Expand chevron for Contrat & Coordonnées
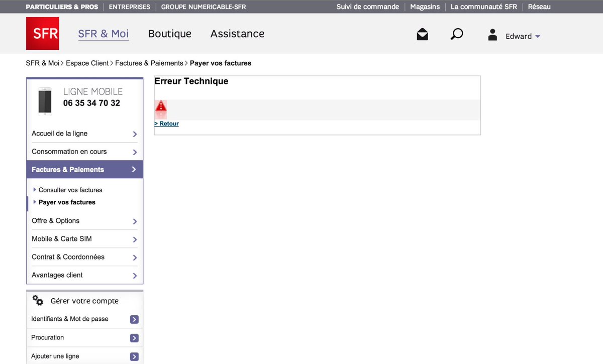Viewport: 603px width, 364px height. click(x=135, y=258)
